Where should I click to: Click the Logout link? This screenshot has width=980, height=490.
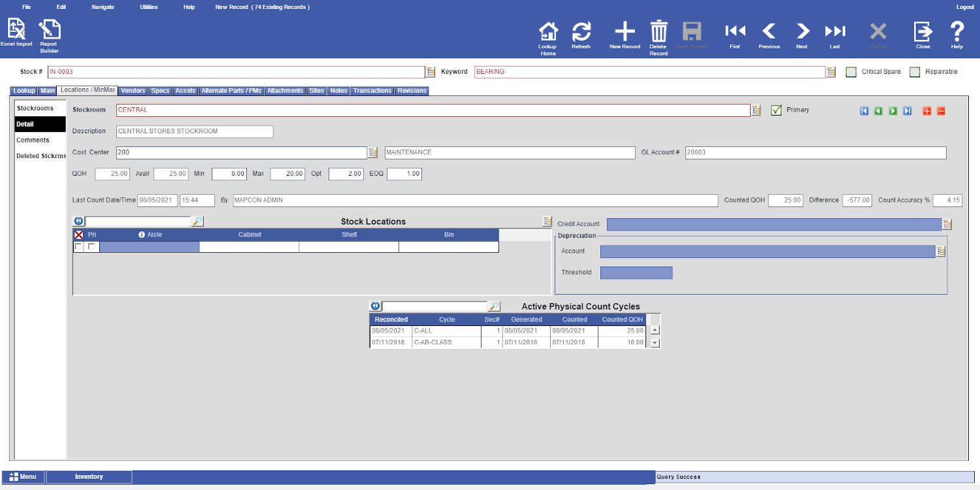coord(965,7)
